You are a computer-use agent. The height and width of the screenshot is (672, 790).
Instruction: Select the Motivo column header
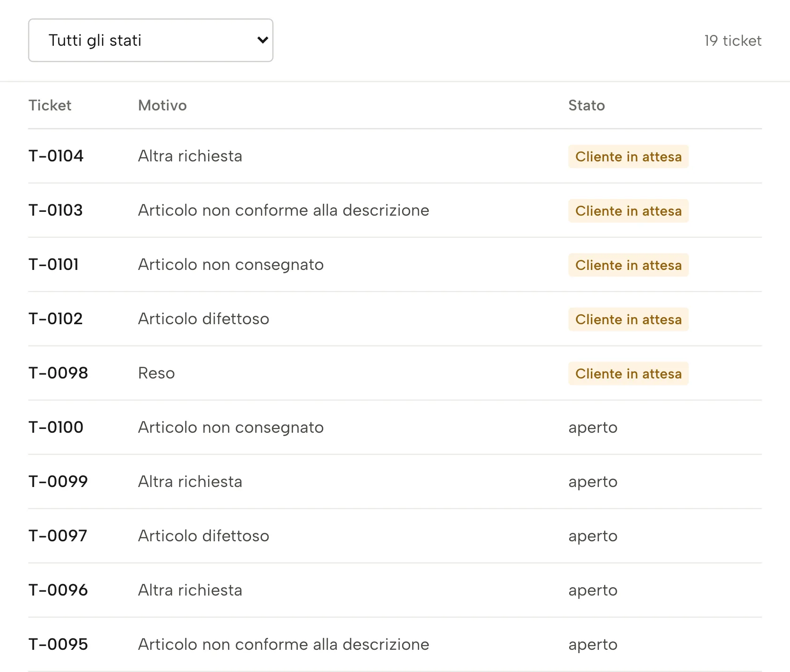[x=162, y=105]
